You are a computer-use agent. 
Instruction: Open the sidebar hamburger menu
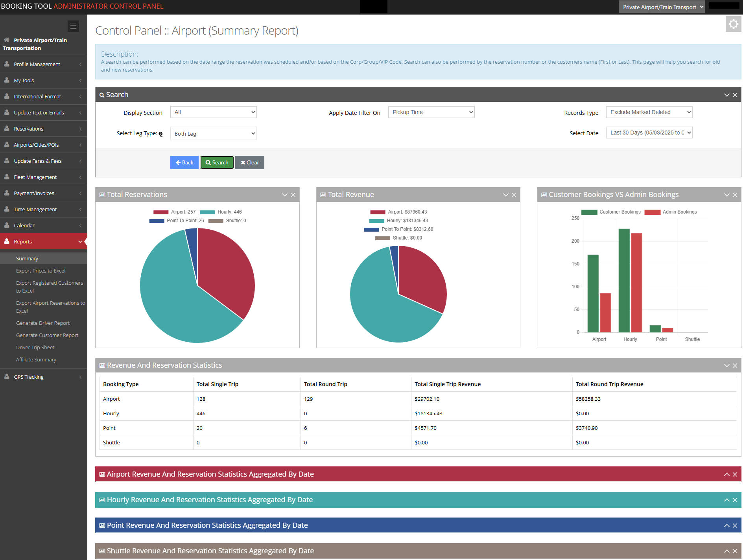73,26
